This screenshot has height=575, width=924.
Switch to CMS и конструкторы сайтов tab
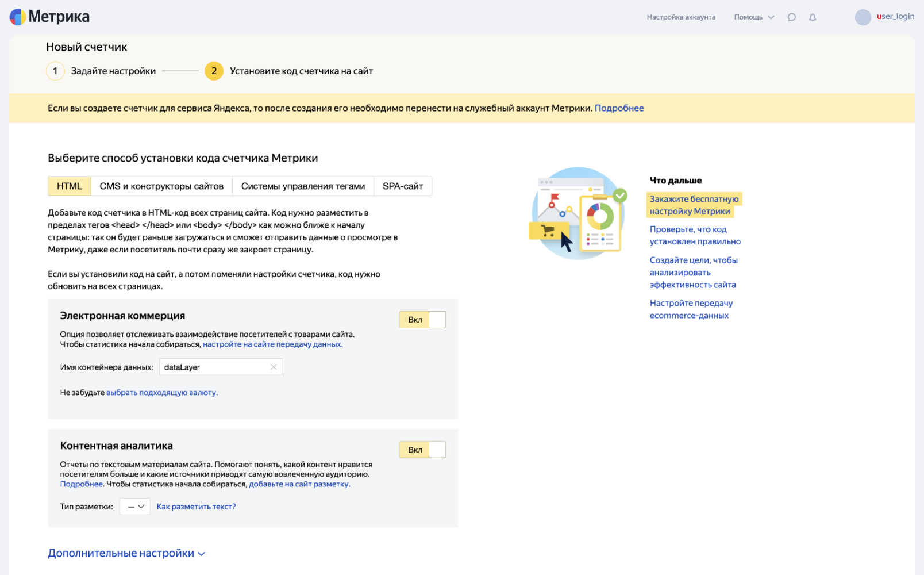point(161,186)
